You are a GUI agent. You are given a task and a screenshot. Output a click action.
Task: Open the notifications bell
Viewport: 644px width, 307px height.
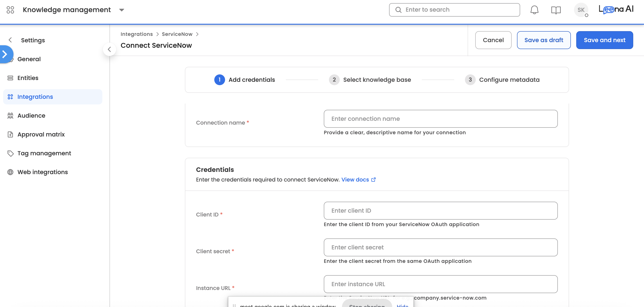[534, 10]
